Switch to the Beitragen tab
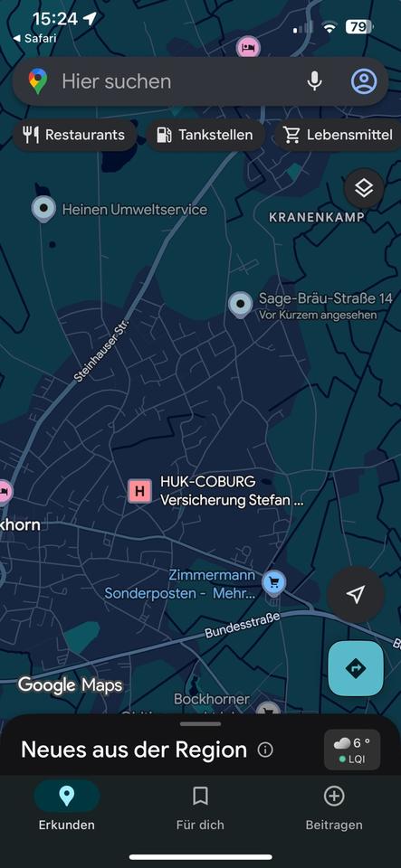This screenshot has height=868, width=401. [x=334, y=809]
